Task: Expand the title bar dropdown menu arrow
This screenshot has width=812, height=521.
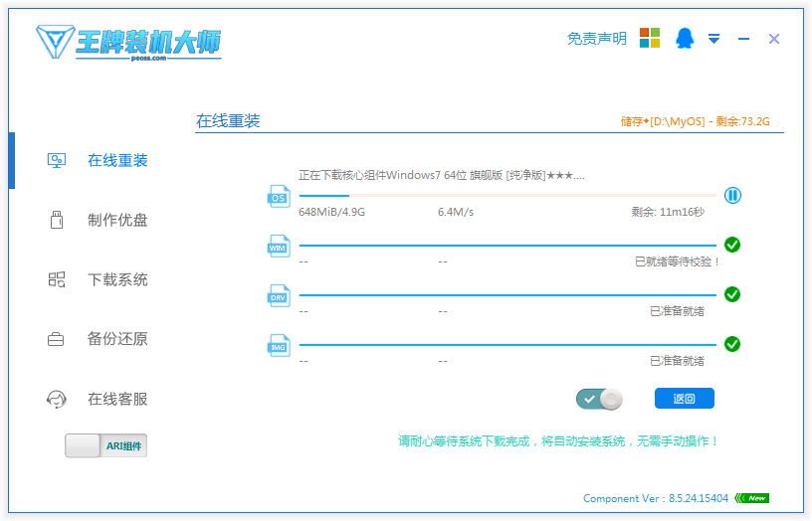Action: click(x=713, y=39)
